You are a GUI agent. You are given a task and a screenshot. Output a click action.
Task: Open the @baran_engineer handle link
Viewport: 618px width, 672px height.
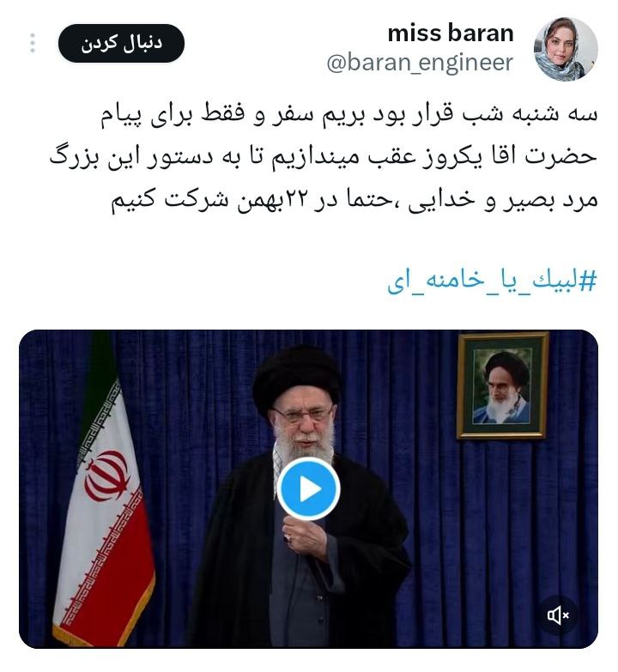(420, 63)
